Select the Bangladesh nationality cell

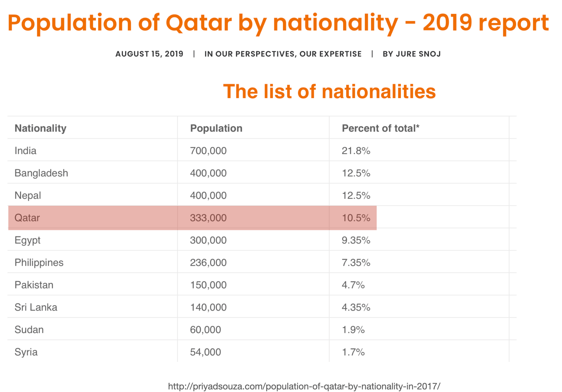[41, 173]
